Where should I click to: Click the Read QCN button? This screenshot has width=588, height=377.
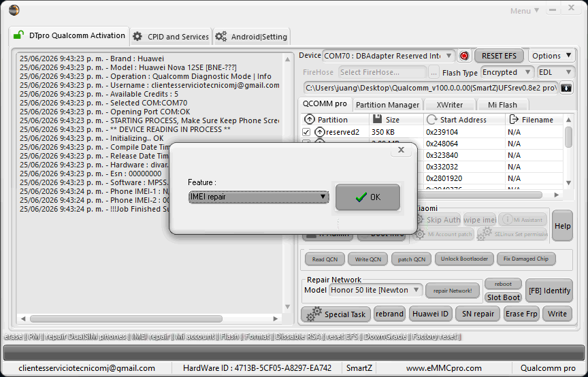pyautogui.click(x=325, y=259)
